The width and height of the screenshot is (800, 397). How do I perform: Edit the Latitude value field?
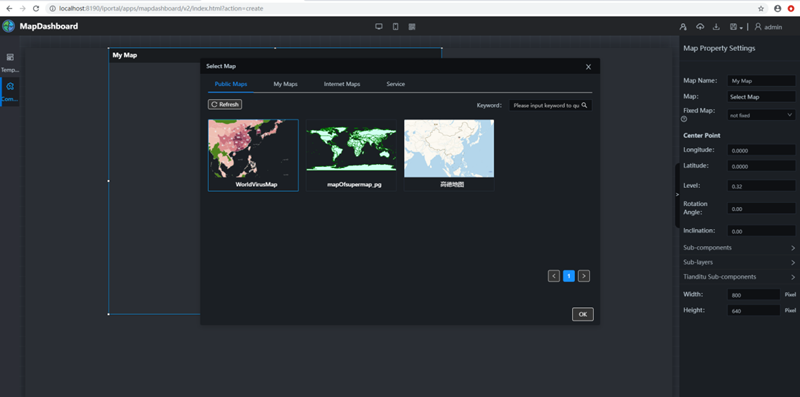pos(761,166)
